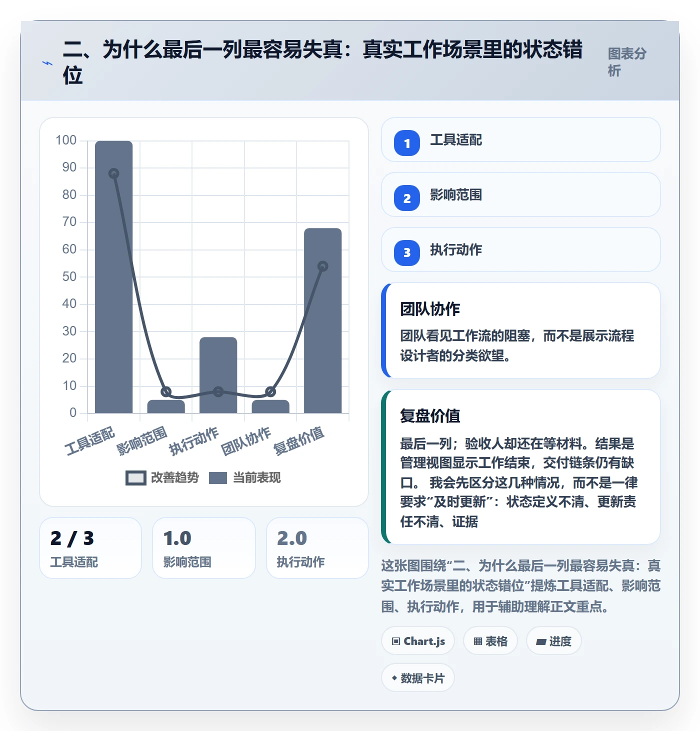
Task: Select the number 3 badge for 执行动作
Action: [x=407, y=253]
